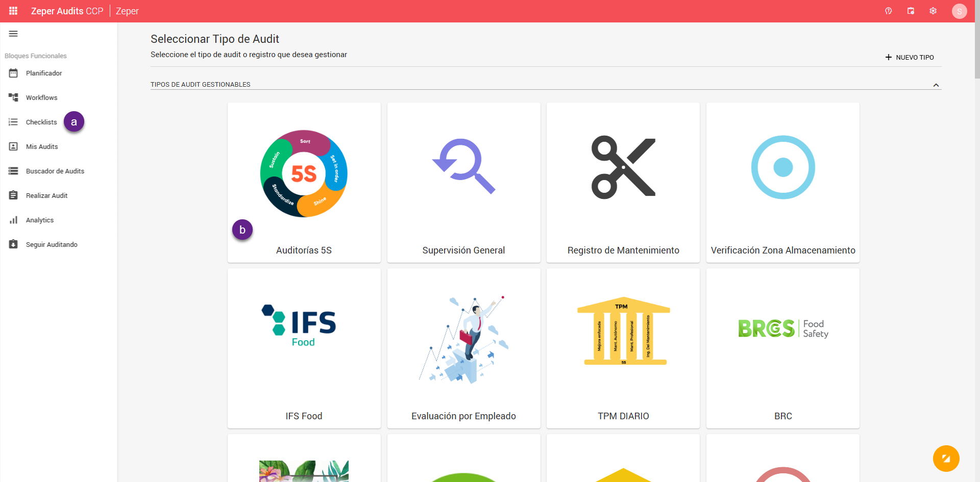Click the Planificador calendar icon
Image resolution: width=980 pixels, height=482 pixels.
13,73
